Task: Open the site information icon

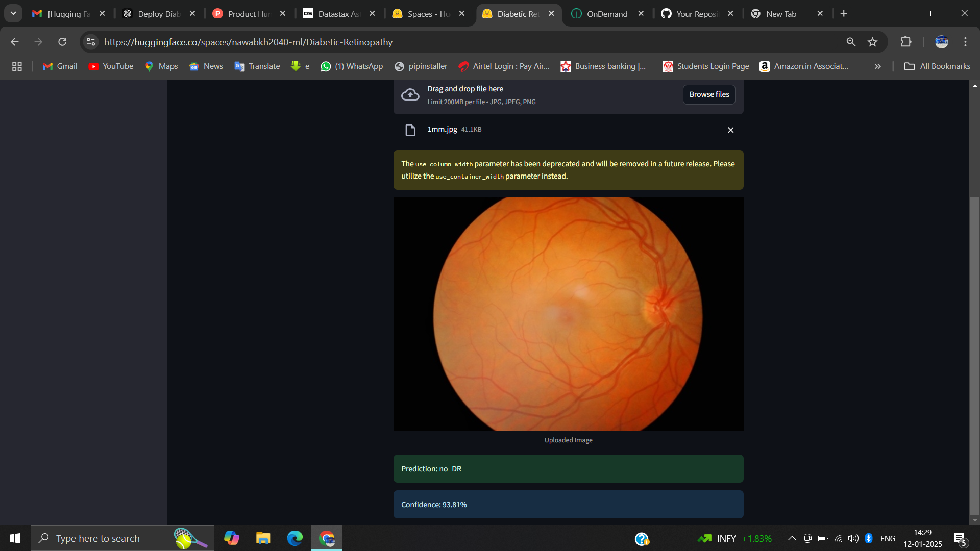Action: (91, 42)
